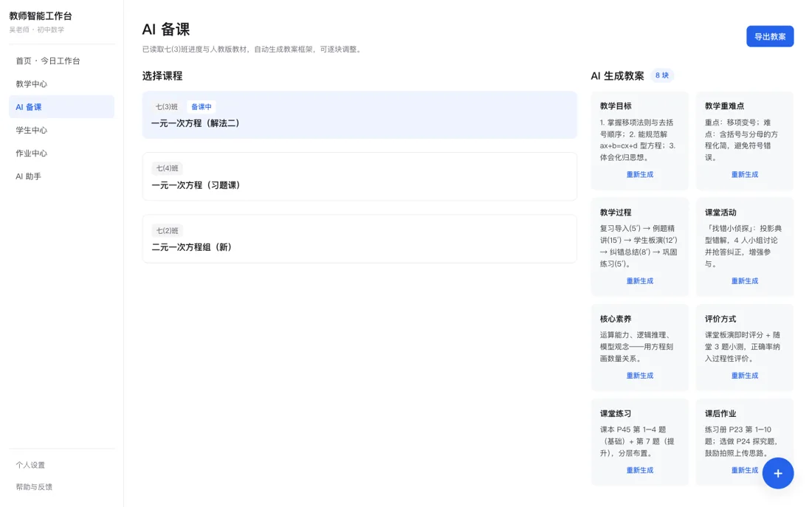Click the 教师智能工作台 app title
This screenshot has width=812, height=507.
41,16
